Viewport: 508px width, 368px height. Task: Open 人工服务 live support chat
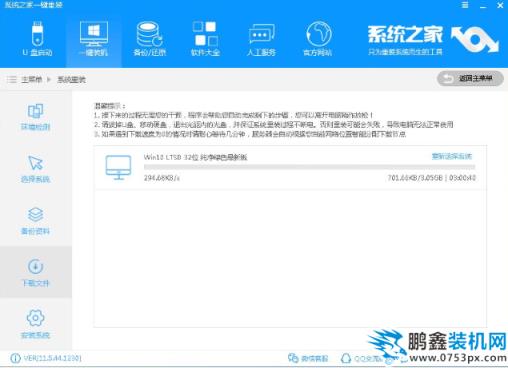pos(261,39)
